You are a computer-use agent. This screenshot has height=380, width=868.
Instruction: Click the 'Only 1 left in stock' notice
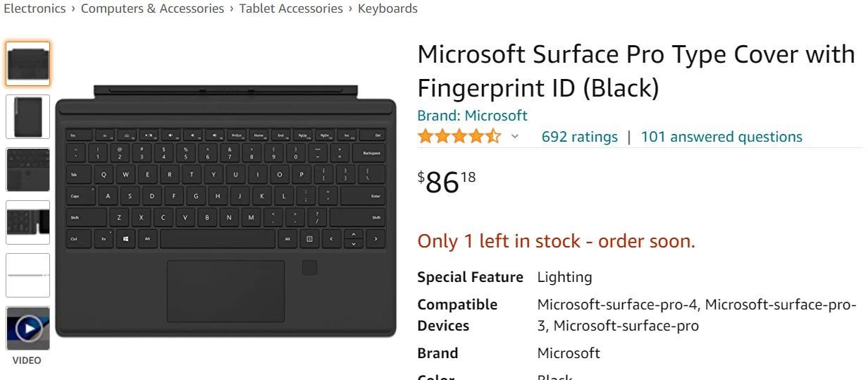tap(556, 242)
